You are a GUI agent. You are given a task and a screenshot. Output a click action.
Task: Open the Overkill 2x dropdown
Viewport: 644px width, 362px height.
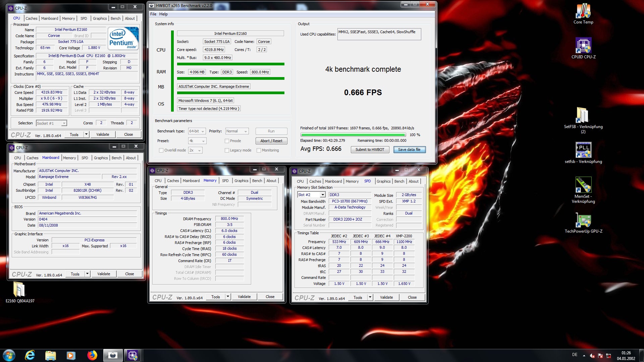tap(195, 150)
